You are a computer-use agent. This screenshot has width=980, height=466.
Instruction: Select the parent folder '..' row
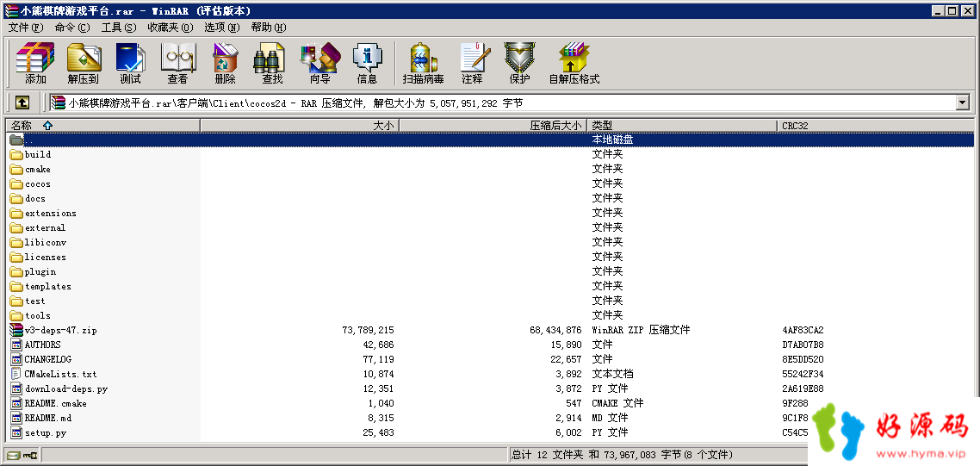click(491, 140)
